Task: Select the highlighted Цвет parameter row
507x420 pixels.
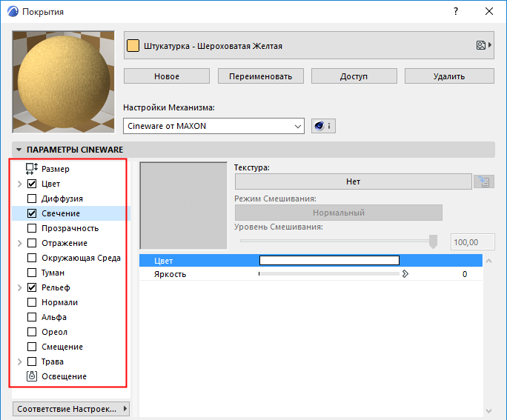Action: click(x=311, y=261)
